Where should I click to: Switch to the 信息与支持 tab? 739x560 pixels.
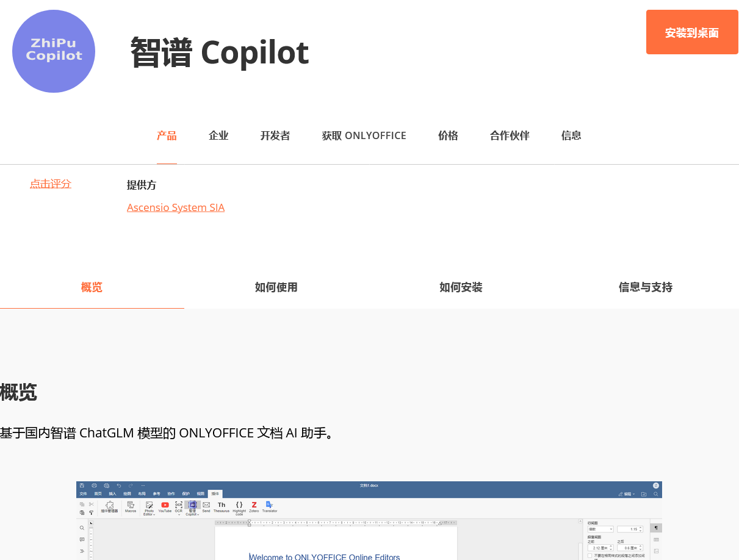(x=646, y=287)
